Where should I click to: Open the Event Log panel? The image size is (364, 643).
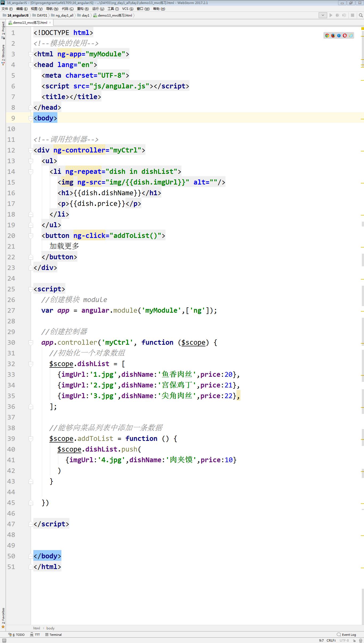click(346, 635)
